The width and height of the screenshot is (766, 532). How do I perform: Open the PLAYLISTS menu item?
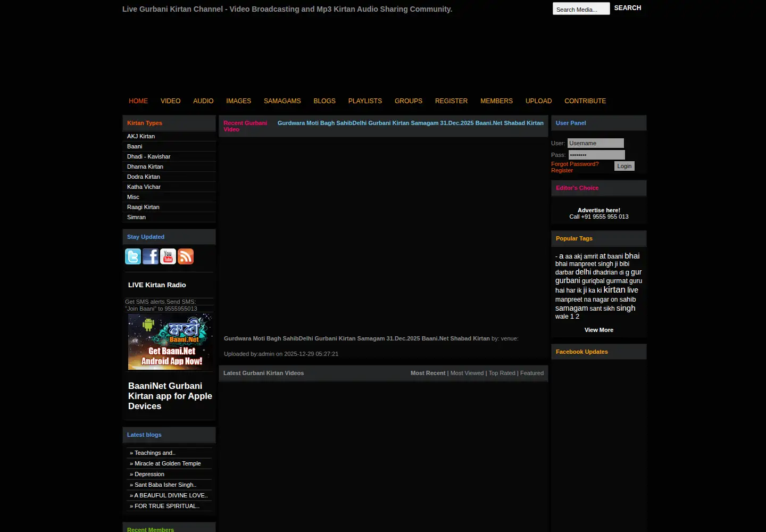pyautogui.click(x=365, y=101)
